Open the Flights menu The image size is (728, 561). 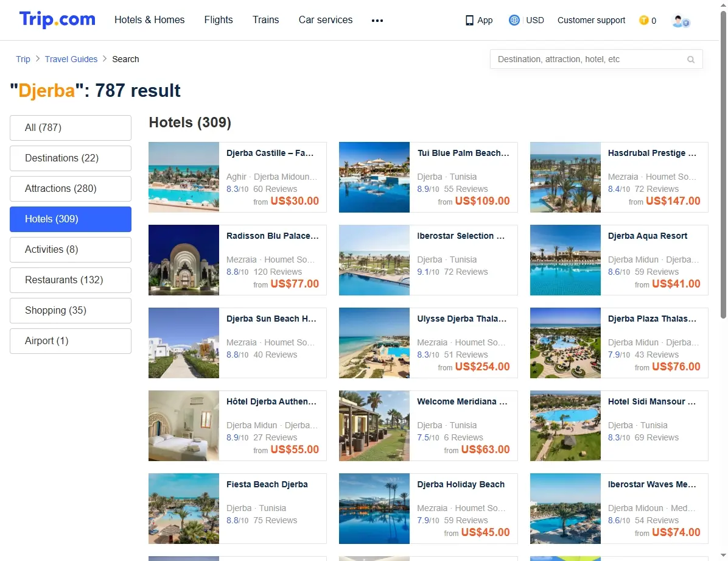tap(218, 20)
